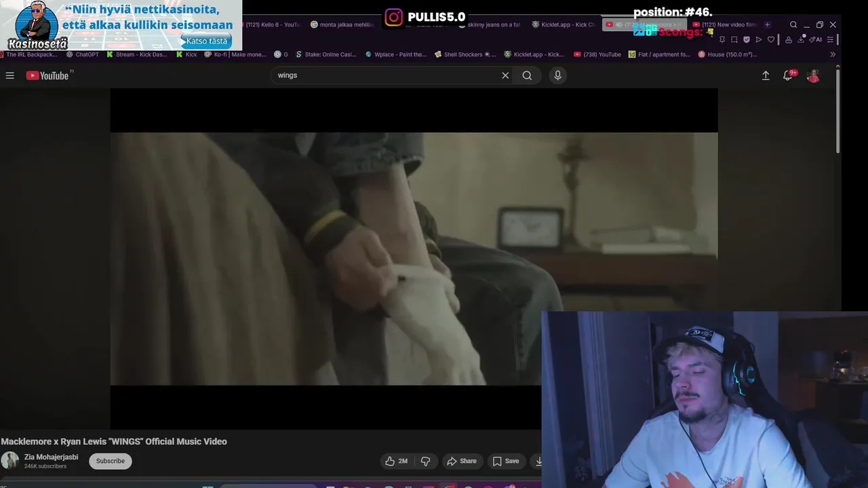Dislike the video with thumbs down
This screenshot has width=868, height=488.
point(425,461)
